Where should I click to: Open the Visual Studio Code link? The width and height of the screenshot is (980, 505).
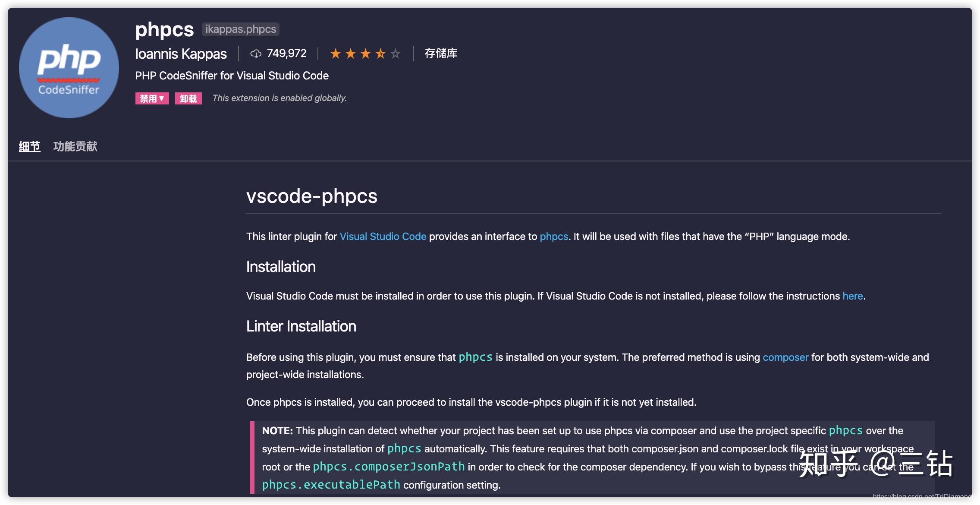pos(383,237)
